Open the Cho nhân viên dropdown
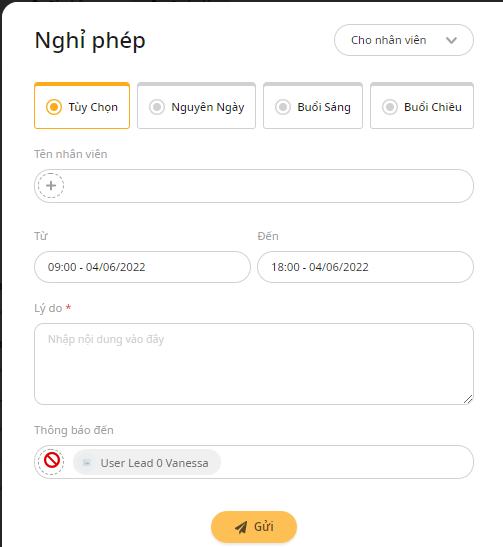503x547 pixels. coord(404,40)
